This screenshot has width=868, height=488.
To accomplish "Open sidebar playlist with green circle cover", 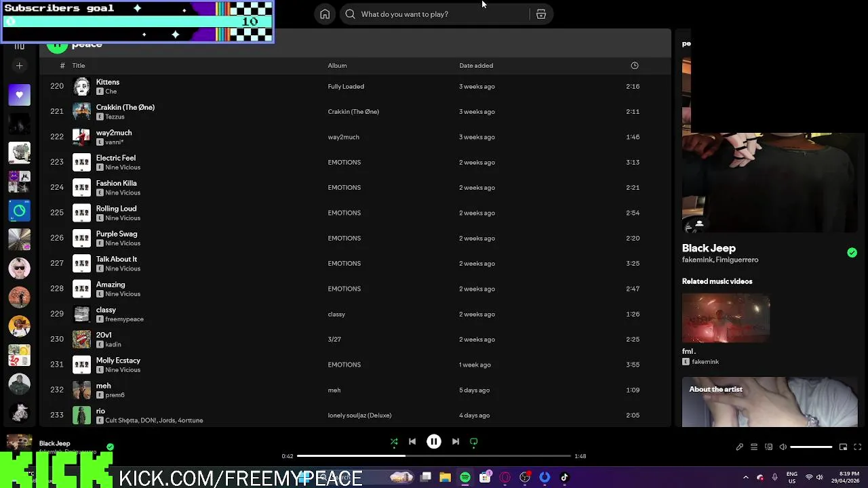I will coord(19,211).
